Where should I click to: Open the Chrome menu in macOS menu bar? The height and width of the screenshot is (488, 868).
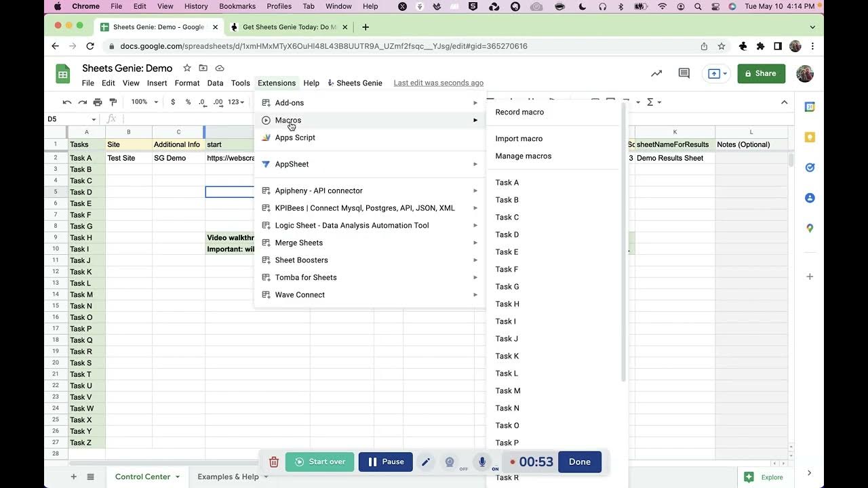coord(85,6)
